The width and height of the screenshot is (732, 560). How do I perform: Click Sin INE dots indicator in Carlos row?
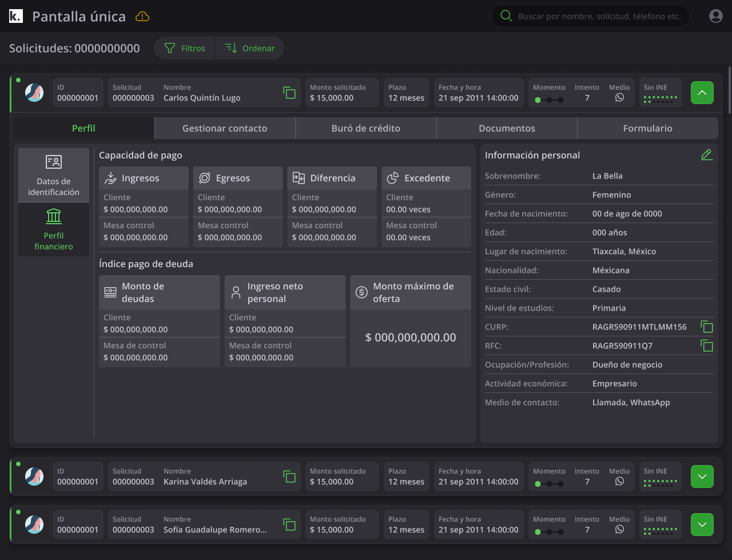pyautogui.click(x=661, y=100)
